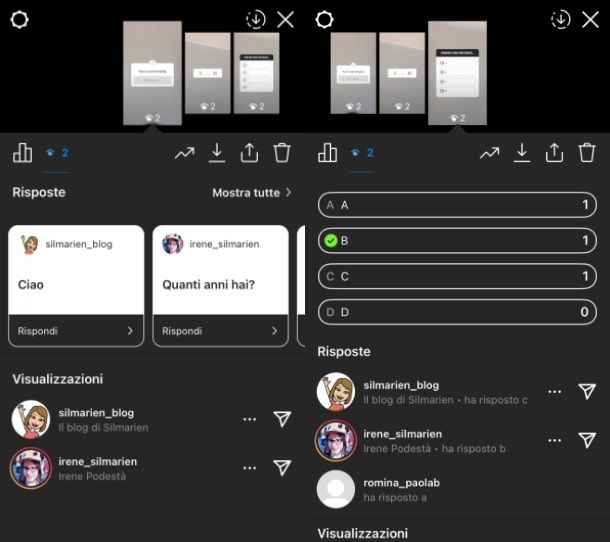The height and width of the screenshot is (542, 610).
Task: Open more options for irene_silmarien in quiz Risposte
Action: (554, 440)
